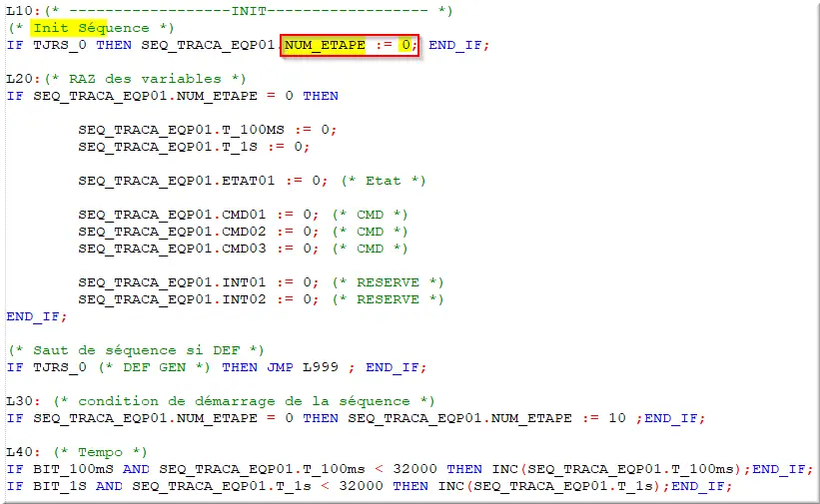The width and height of the screenshot is (820, 504).
Task: Click the '(* DEF GEN *)' inline comment
Action: point(154,367)
